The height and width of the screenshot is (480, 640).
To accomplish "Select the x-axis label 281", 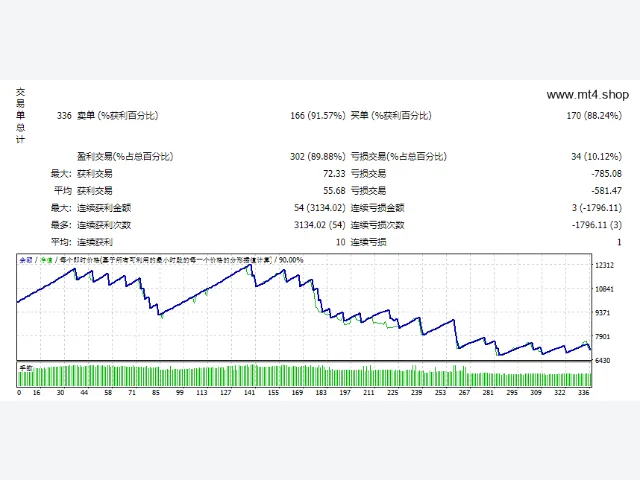I will tap(488, 393).
